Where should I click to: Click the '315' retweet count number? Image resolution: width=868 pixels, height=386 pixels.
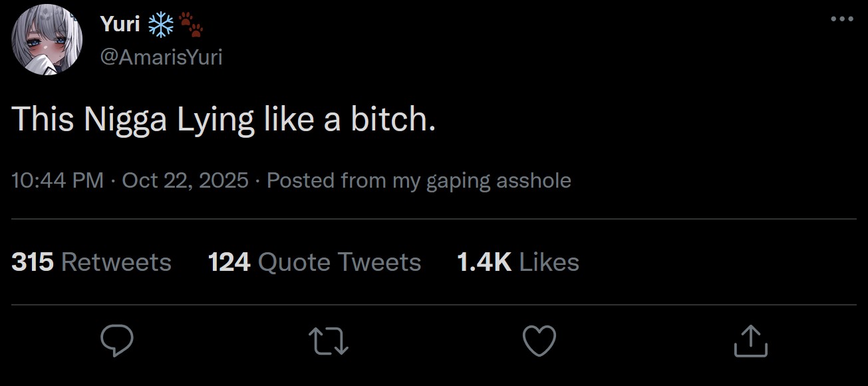(33, 262)
